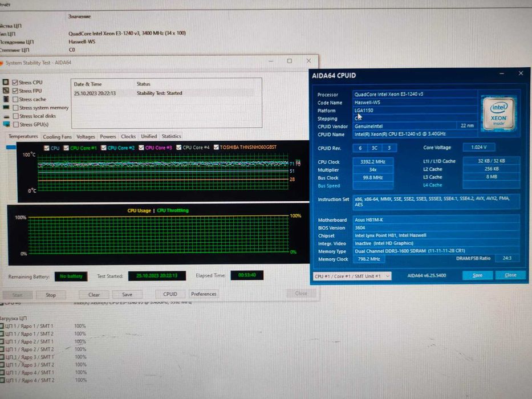Minimize the AIDA64 CPUID window

[501, 74]
